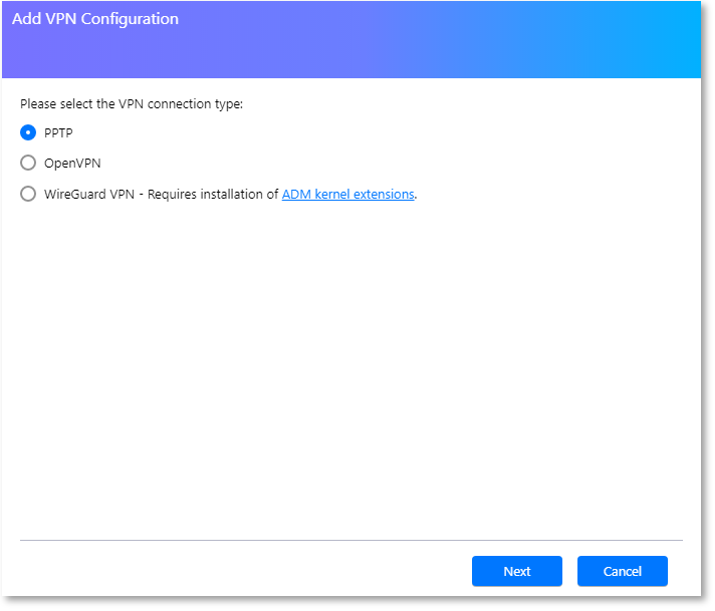This screenshot has height=611, width=715.
Task: Click the PPTP option label
Action: pyautogui.click(x=58, y=133)
